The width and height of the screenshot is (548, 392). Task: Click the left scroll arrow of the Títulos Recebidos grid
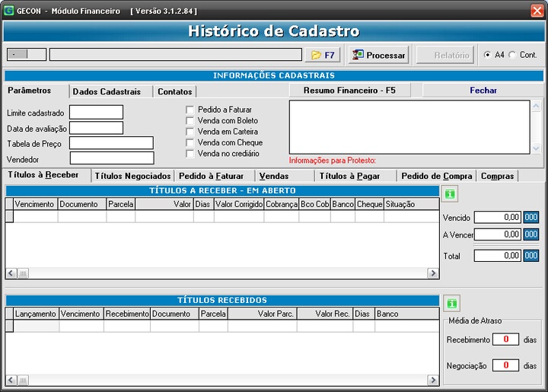pyautogui.click(x=11, y=380)
